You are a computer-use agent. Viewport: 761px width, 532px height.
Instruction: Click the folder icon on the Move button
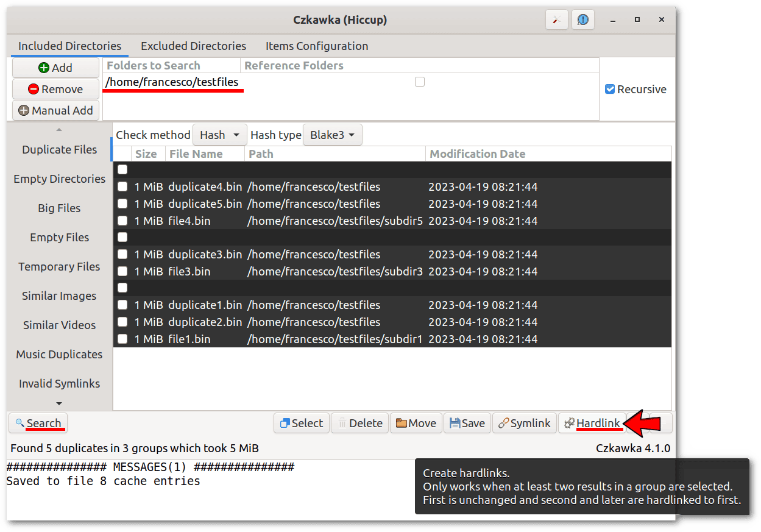(x=402, y=422)
